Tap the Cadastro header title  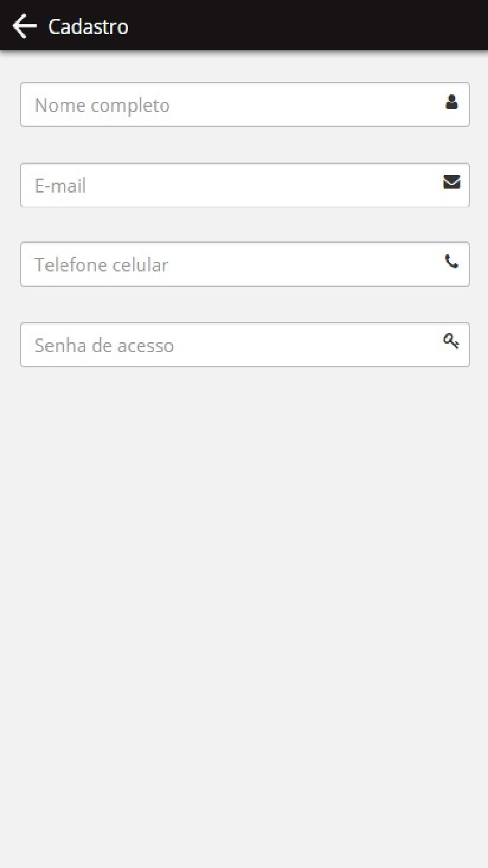[x=88, y=26]
